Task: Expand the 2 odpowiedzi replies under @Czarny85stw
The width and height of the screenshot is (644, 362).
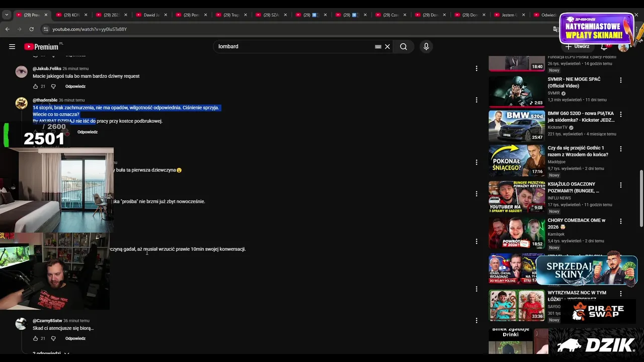Action: click(51, 353)
